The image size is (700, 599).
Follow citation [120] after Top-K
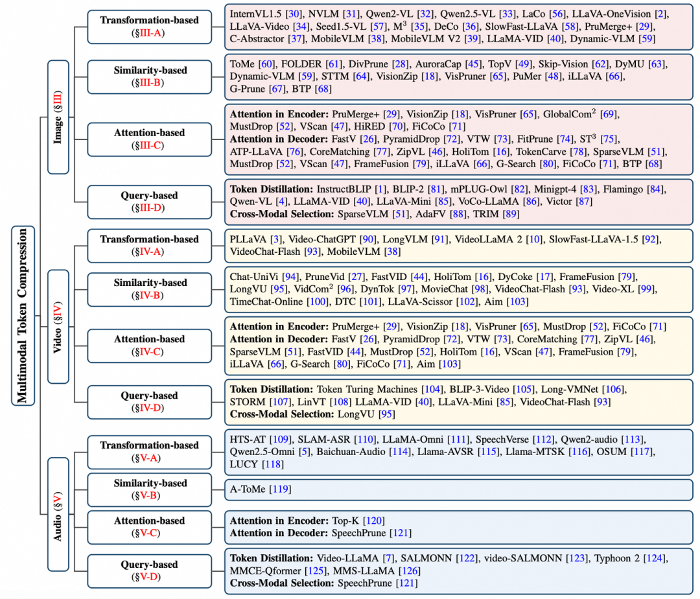pos(374,521)
